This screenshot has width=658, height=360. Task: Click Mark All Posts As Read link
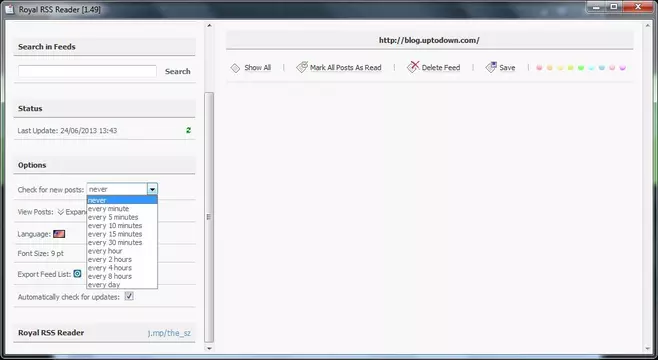345,68
